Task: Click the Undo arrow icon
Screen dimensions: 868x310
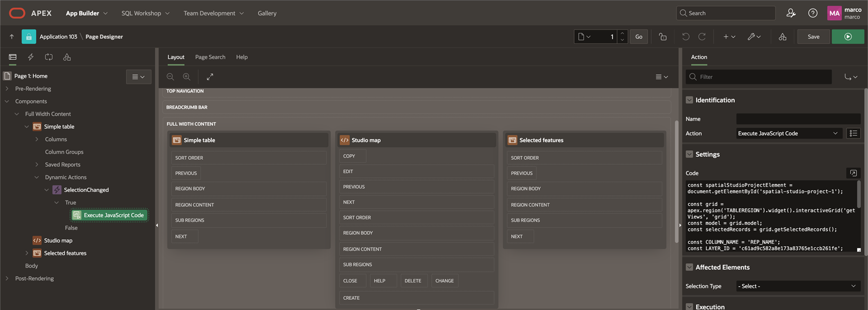Action: click(685, 37)
